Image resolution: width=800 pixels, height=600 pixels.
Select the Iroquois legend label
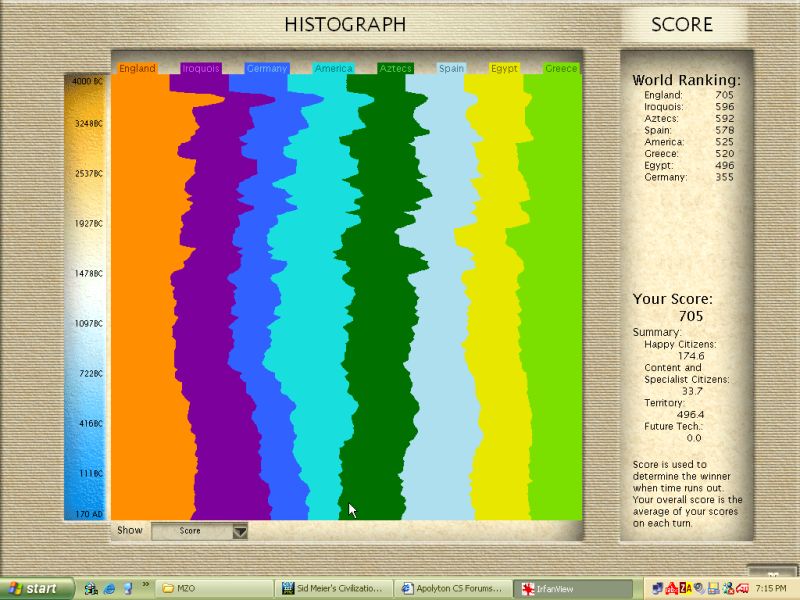coord(201,69)
